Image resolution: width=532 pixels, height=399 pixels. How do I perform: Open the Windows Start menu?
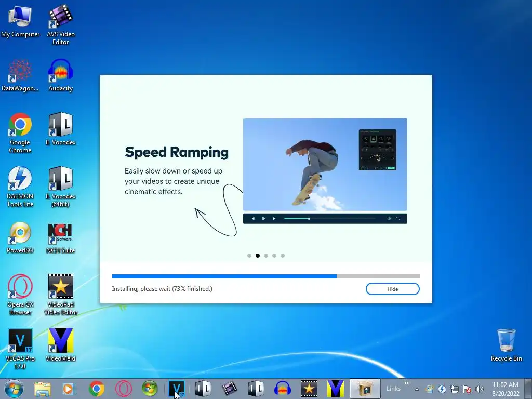tap(14, 389)
